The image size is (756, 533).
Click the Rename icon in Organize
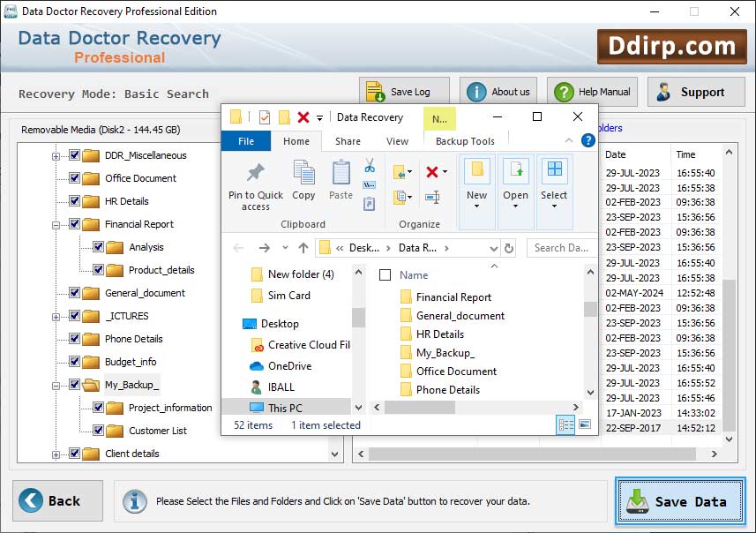pyautogui.click(x=432, y=197)
